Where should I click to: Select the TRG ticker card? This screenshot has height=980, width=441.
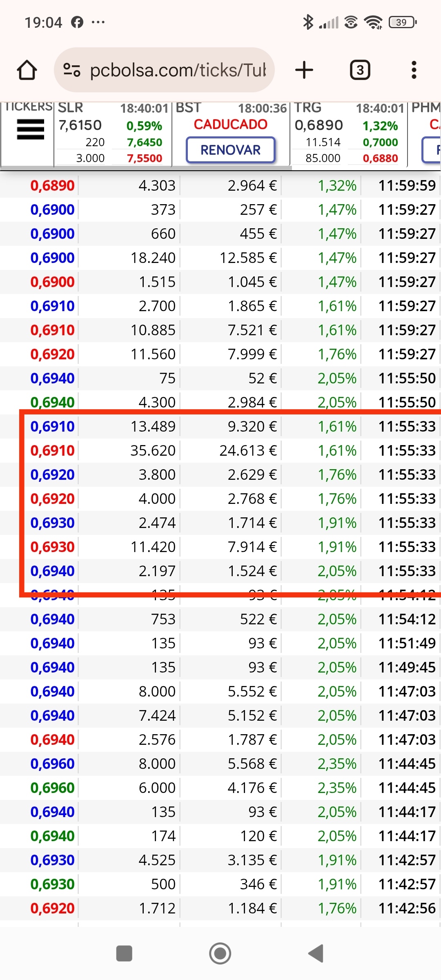point(349,133)
